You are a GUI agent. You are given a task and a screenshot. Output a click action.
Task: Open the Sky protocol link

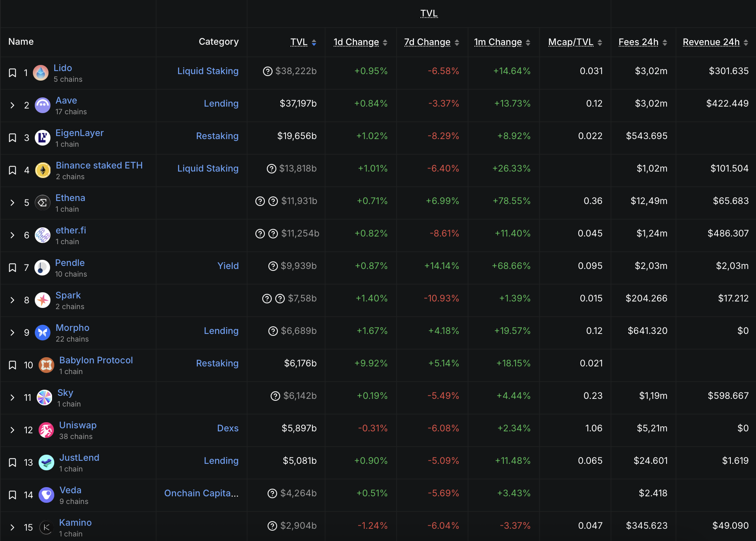(65, 393)
